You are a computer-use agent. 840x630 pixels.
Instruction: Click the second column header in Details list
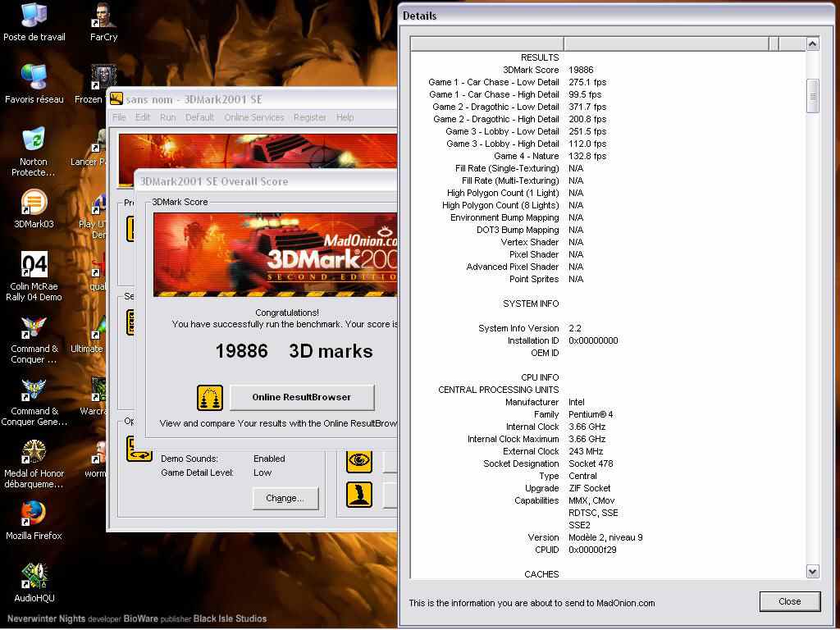666,43
